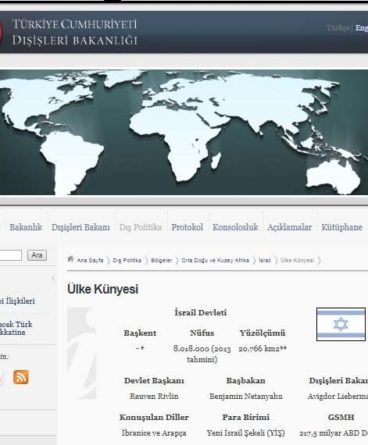Viewport: 368px width, 445px height.
Task: Go to Ana Sayfa breadcrumb link
Action: tap(90, 260)
